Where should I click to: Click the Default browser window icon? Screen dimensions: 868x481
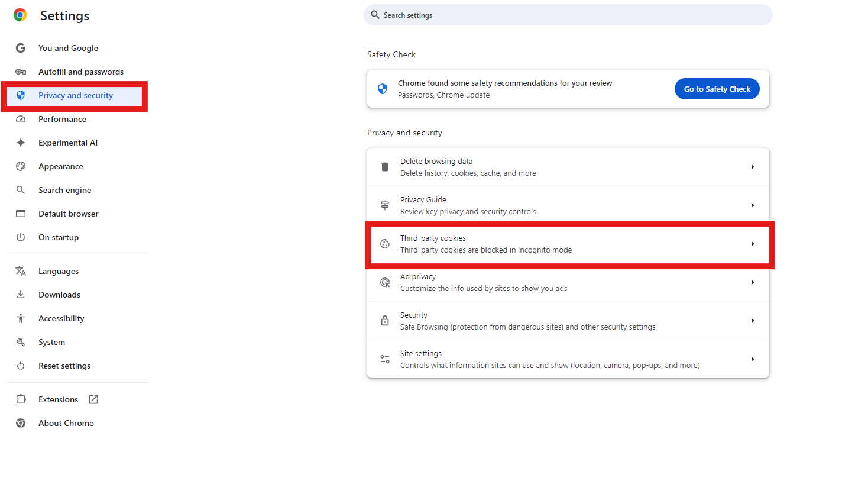(x=21, y=214)
